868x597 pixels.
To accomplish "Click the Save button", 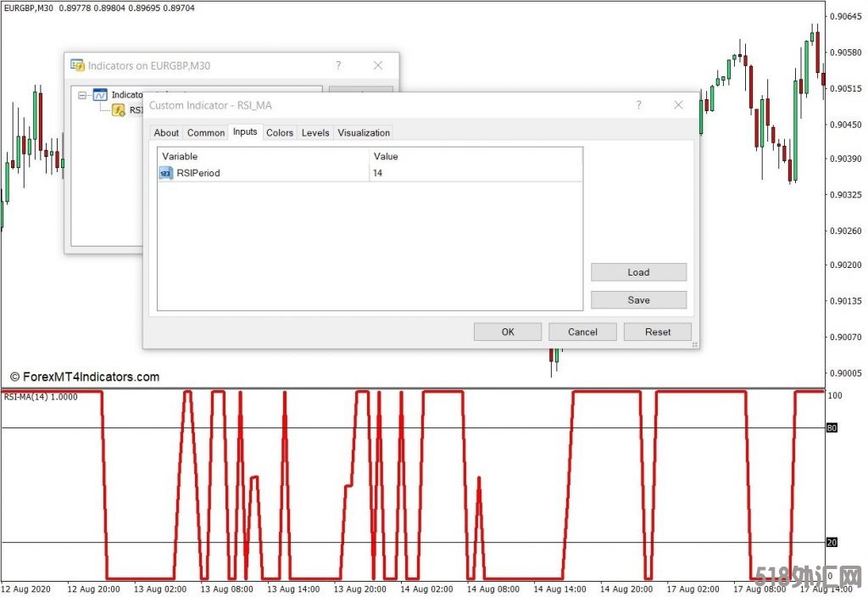I will tap(638, 299).
